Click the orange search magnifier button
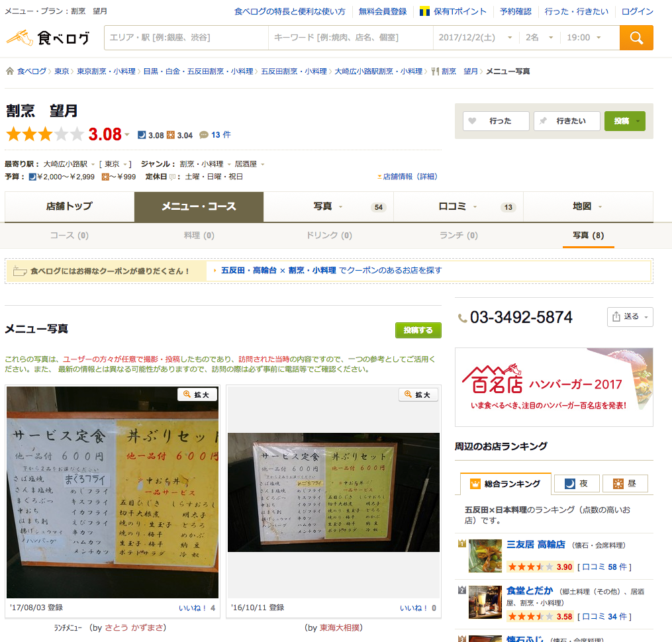 click(636, 38)
